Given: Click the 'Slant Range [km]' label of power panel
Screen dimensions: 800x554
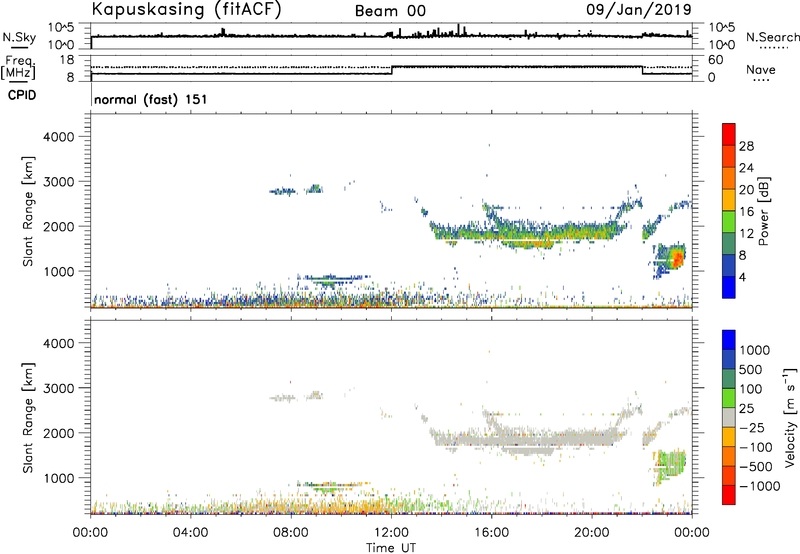Looking at the screenshot, I should 28,211.
